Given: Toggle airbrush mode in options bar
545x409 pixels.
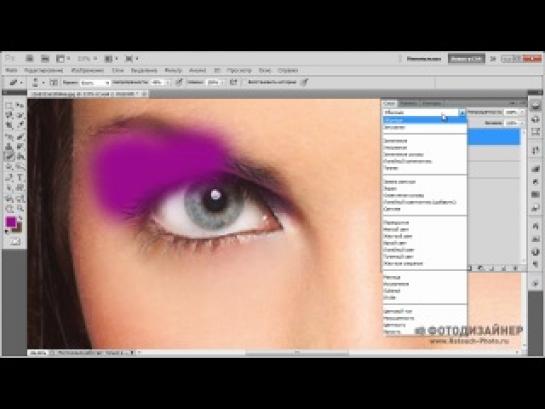Looking at the screenshot, I should point(234,82).
